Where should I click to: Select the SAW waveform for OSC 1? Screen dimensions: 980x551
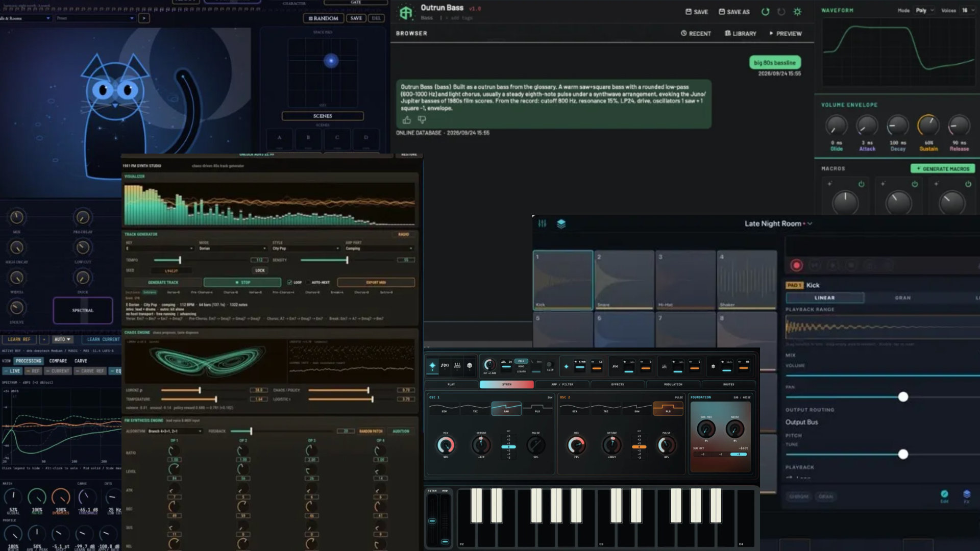(x=506, y=408)
